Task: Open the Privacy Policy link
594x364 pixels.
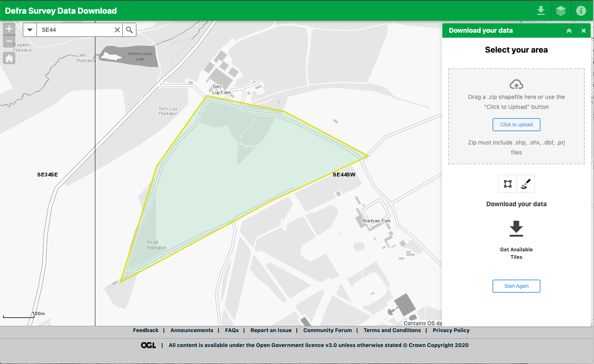Action: (x=451, y=330)
